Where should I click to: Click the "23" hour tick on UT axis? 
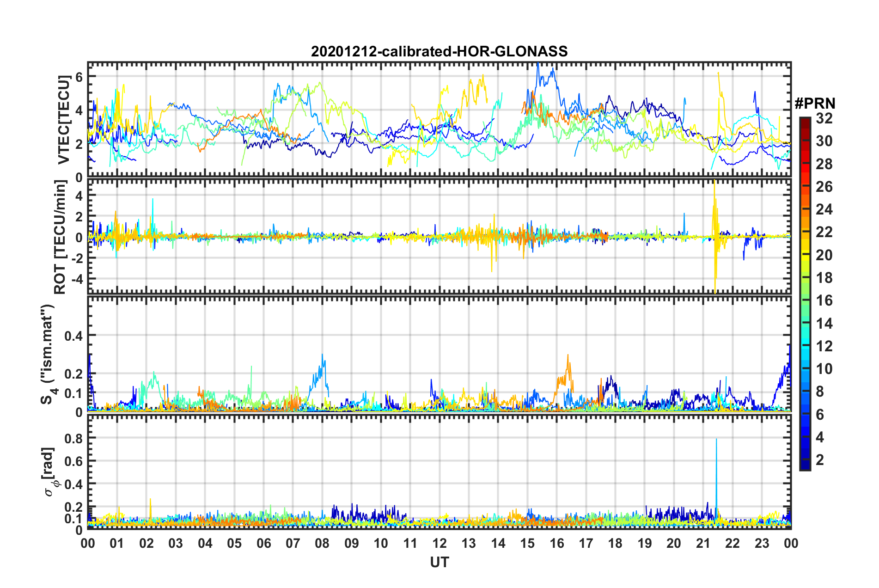point(762,543)
